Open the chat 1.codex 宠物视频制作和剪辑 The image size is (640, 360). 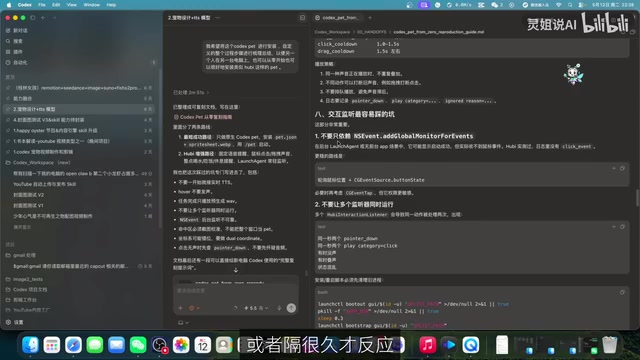tap(80, 151)
